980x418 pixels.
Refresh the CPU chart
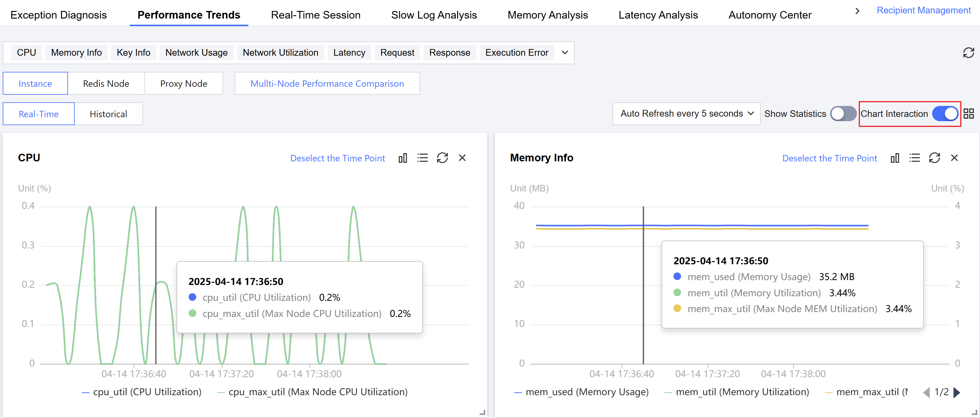pyautogui.click(x=442, y=158)
